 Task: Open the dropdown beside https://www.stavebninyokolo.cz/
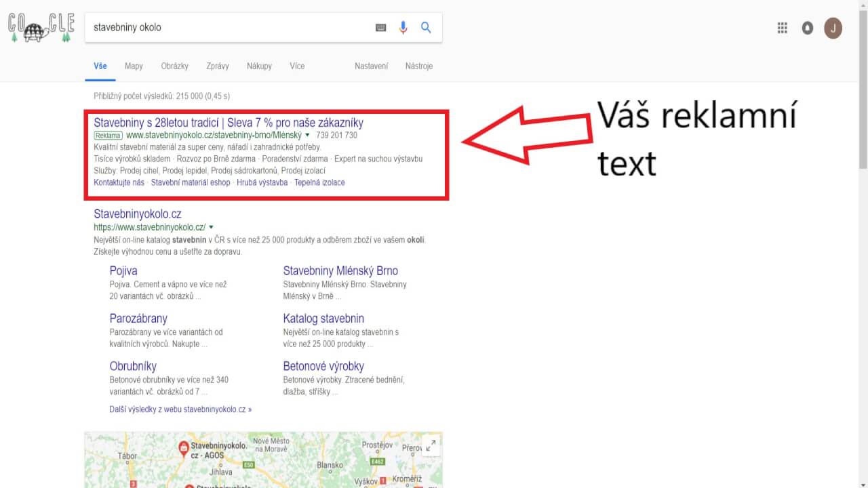coord(210,227)
